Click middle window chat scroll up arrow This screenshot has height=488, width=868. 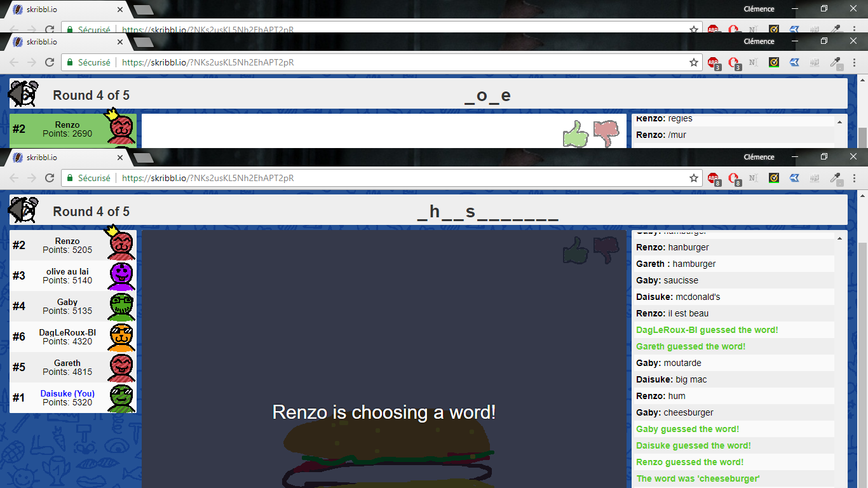pos(839,122)
